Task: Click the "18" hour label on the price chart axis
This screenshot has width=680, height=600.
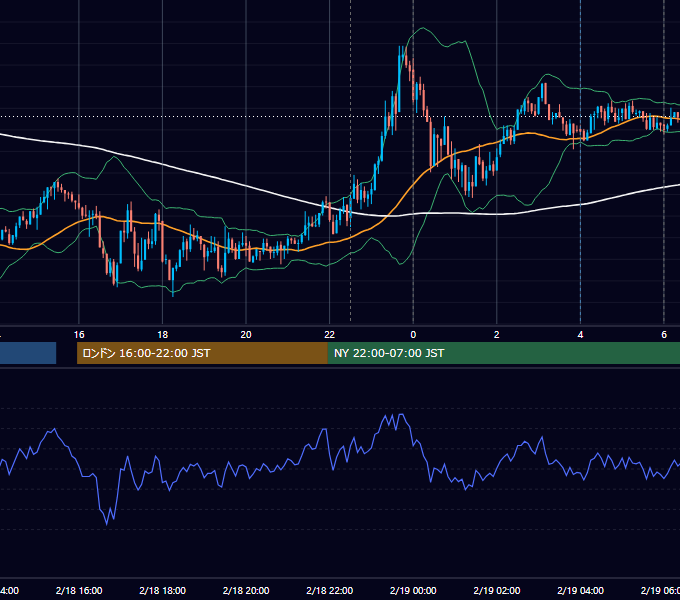Action: tap(162, 335)
